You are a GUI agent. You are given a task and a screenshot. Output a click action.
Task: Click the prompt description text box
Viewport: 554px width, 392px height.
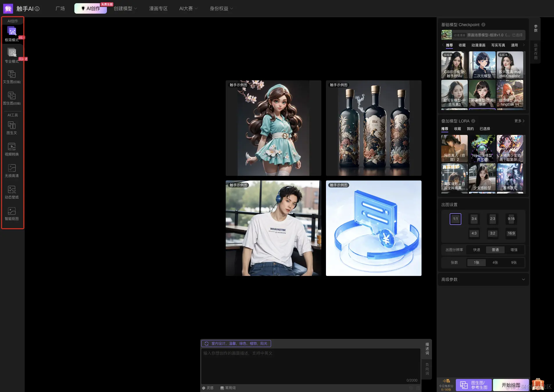(x=310, y=366)
